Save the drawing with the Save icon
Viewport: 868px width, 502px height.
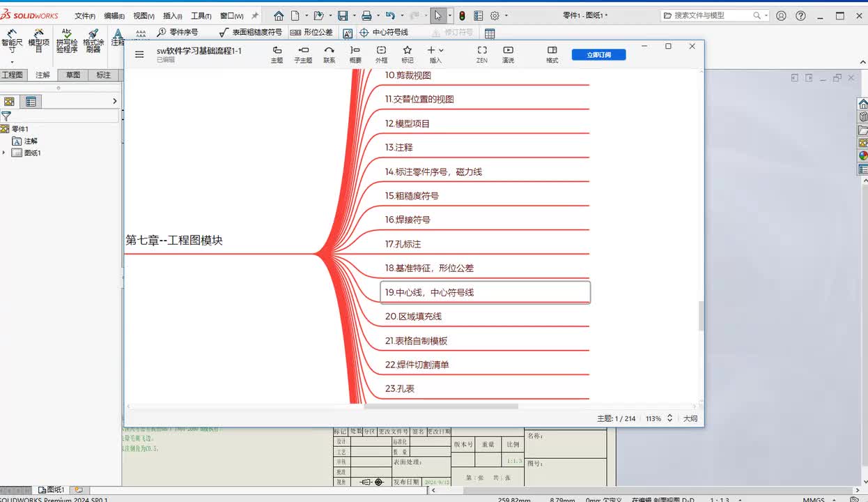[x=343, y=15]
